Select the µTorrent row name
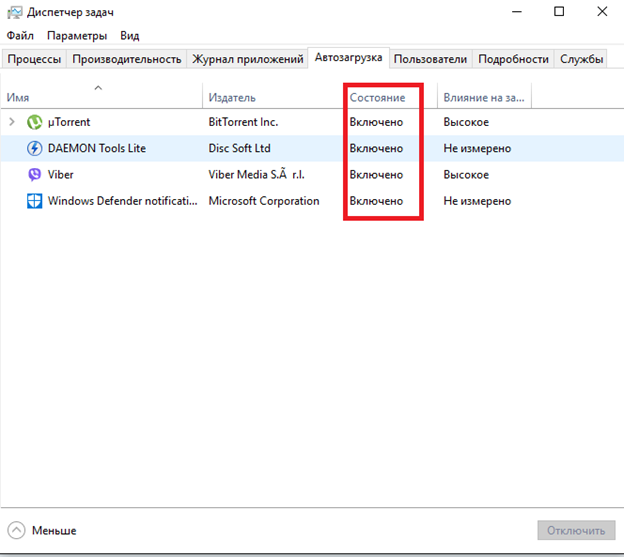Image resolution: width=624 pixels, height=557 pixels. pyautogui.click(x=69, y=122)
